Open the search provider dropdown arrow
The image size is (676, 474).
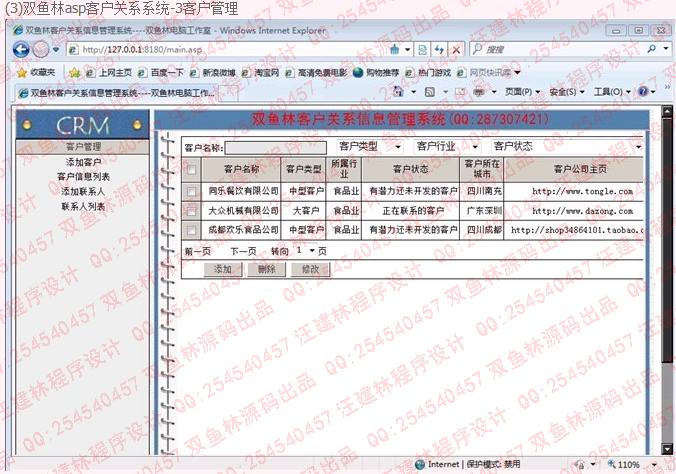click(x=666, y=49)
